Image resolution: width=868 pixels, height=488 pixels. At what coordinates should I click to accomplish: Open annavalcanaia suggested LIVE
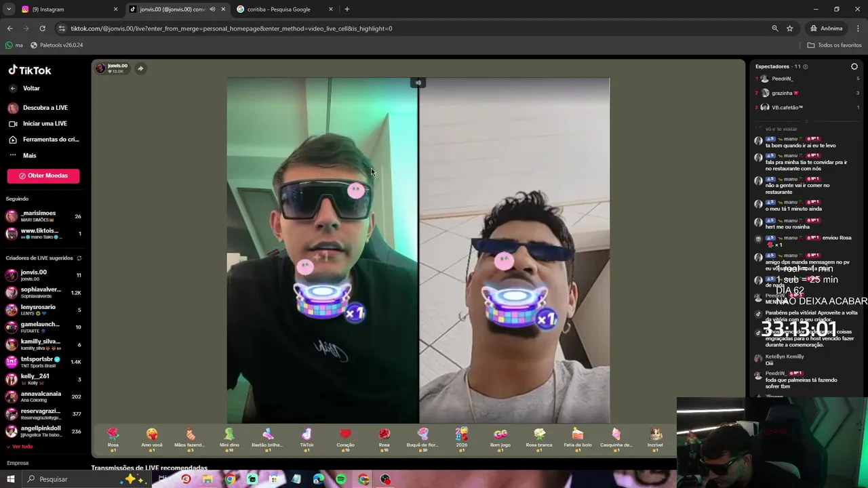43,396
